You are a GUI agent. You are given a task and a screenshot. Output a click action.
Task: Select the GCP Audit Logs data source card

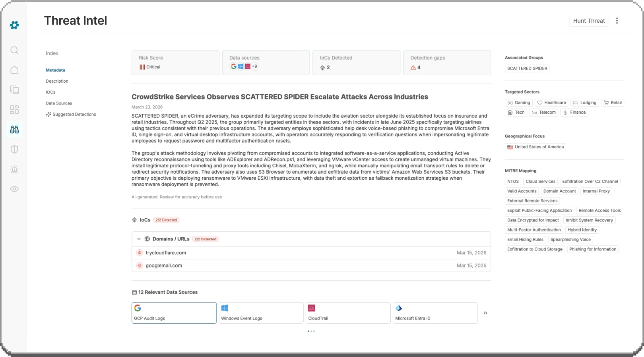[174, 313]
